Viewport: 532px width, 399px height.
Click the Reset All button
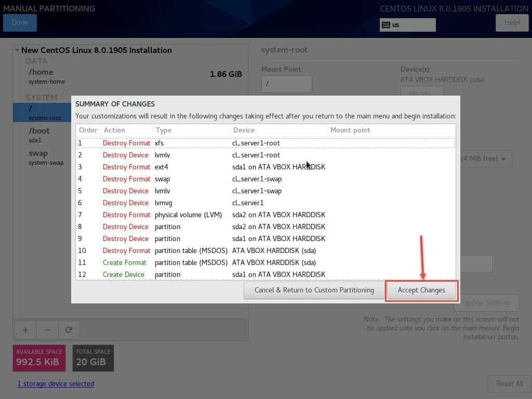tap(509, 383)
